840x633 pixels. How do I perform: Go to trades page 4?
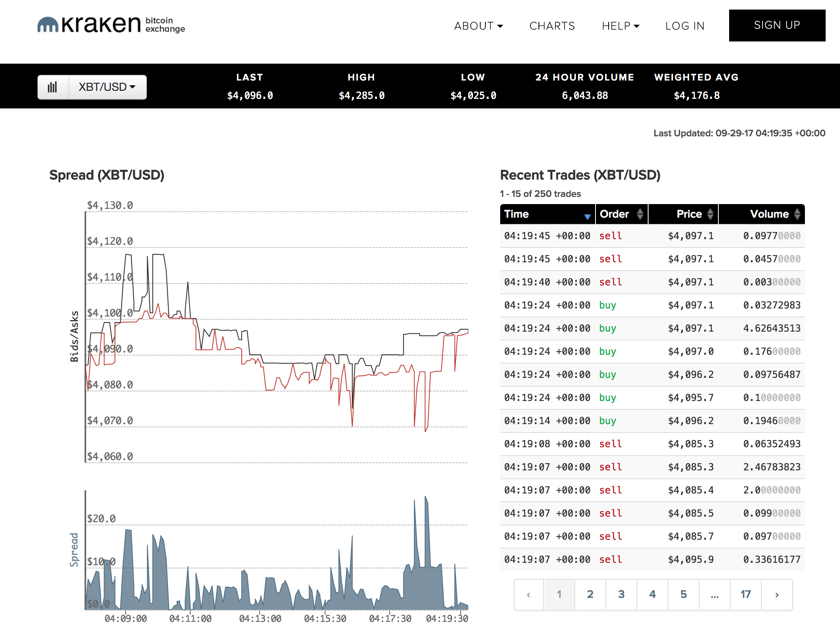tap(653, 595)
